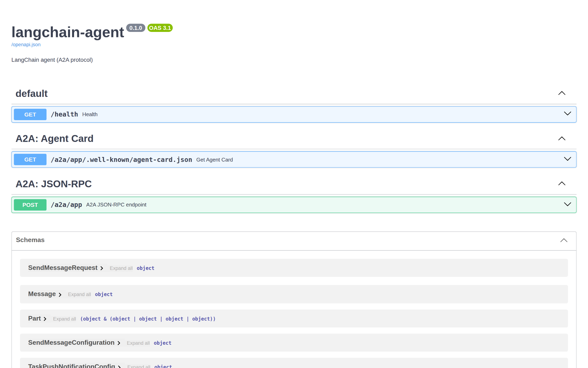Viewport: 588px width, 368px height.
Task: Collapse the default section chevron
Action: (x=562, y=93)
